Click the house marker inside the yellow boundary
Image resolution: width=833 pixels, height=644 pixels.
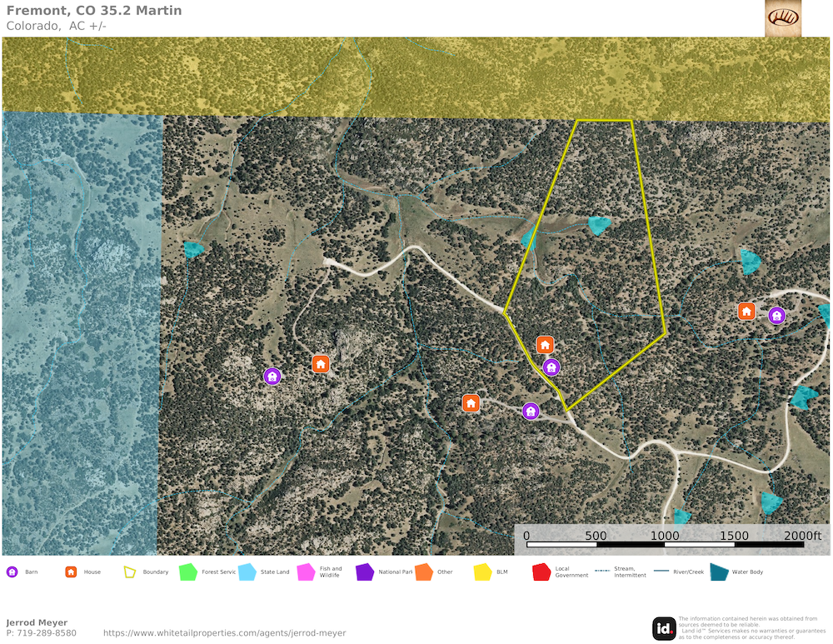tap(545, 345)
